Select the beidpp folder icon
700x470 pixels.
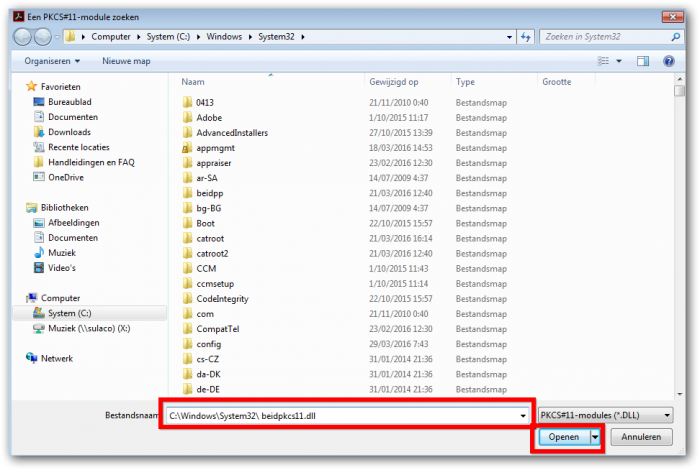(x=188, y=193)
